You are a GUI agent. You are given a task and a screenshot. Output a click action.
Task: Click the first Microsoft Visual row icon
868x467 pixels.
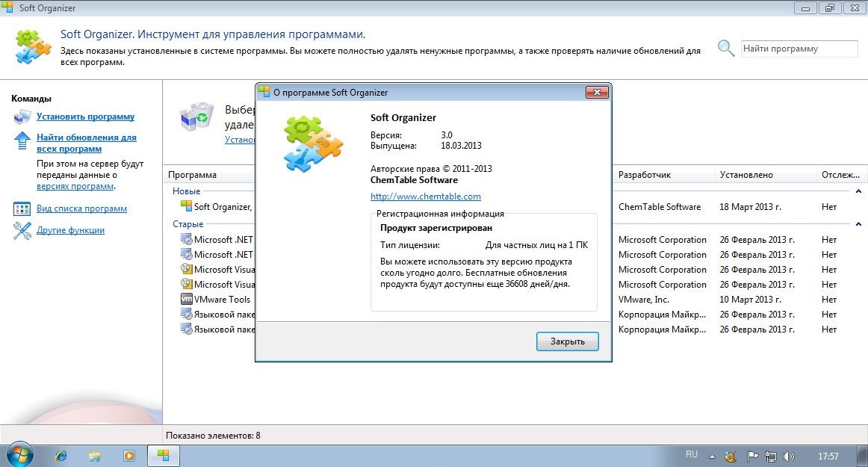click(187, 269)
